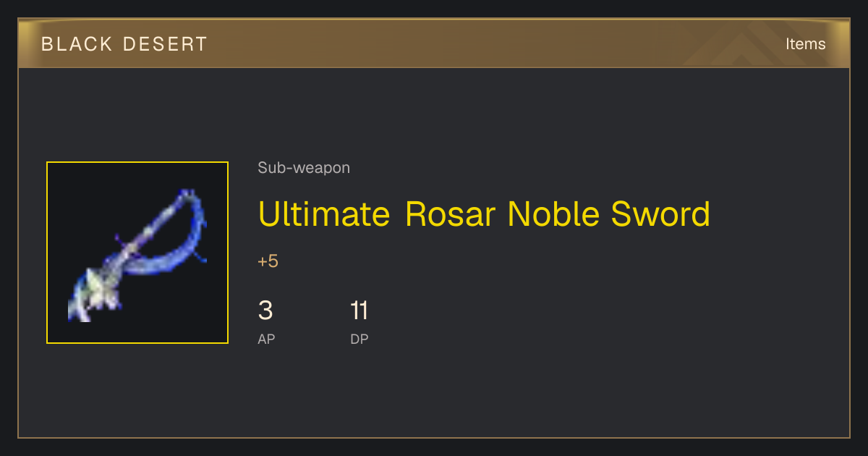Click the Sub-weapon category label
This screenshot has height=456, width=868.
(x=304, y=168)
